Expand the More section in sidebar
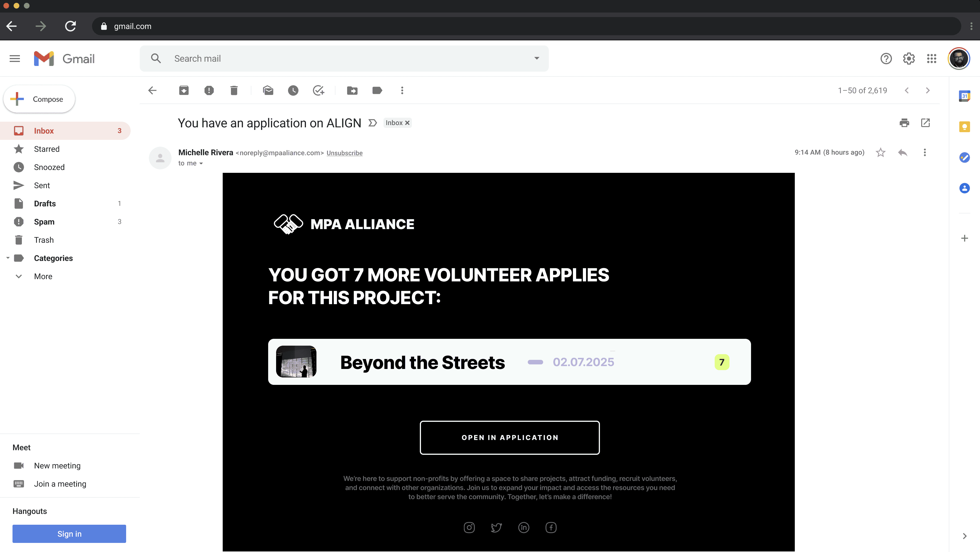980x552 pixels. pyautogui.click(x=43, y=276)
